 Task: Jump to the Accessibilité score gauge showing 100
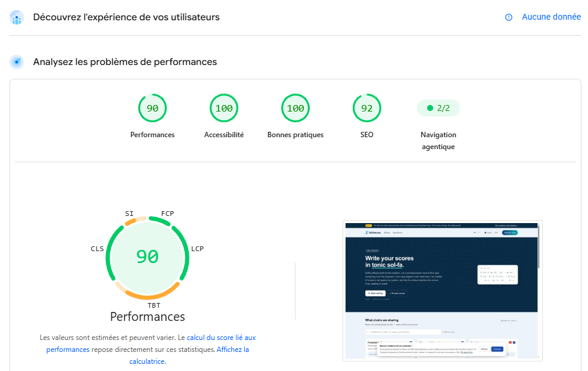pyautogui.click(x=224, y=108)
